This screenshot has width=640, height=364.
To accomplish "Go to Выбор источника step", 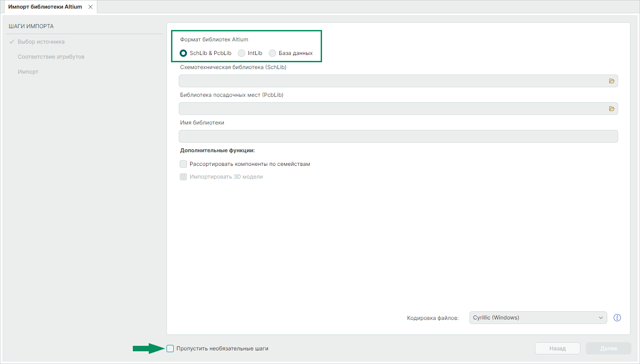I will click(x=41, y=42).
